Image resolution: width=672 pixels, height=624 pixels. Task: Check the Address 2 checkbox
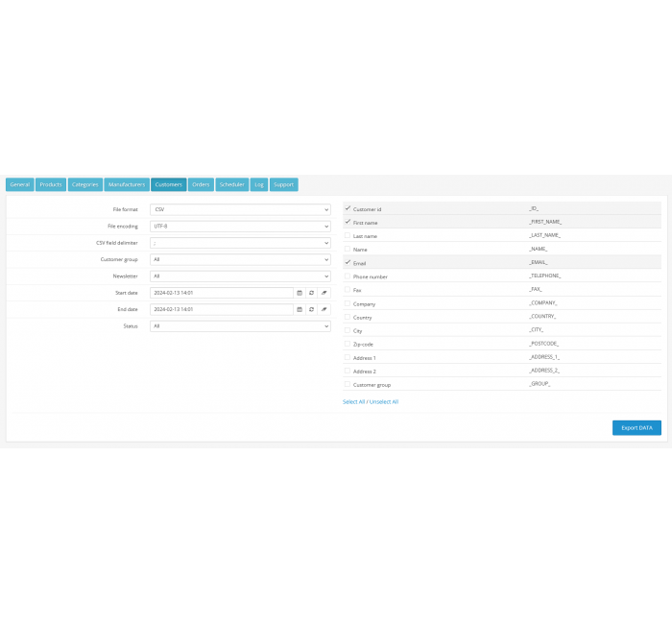348,371
